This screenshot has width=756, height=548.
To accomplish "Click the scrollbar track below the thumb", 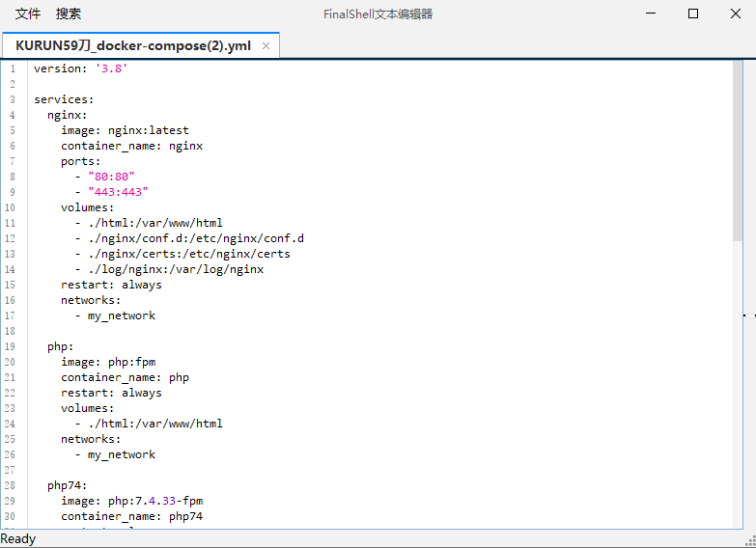I will pyautogui.click(x=737, y=386).
